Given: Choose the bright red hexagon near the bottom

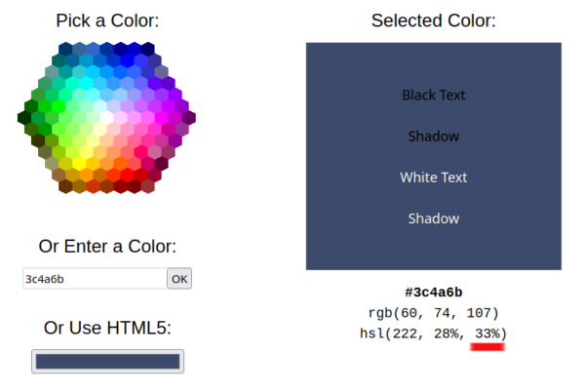Looking at the screenshot, I should pos(127,175).
